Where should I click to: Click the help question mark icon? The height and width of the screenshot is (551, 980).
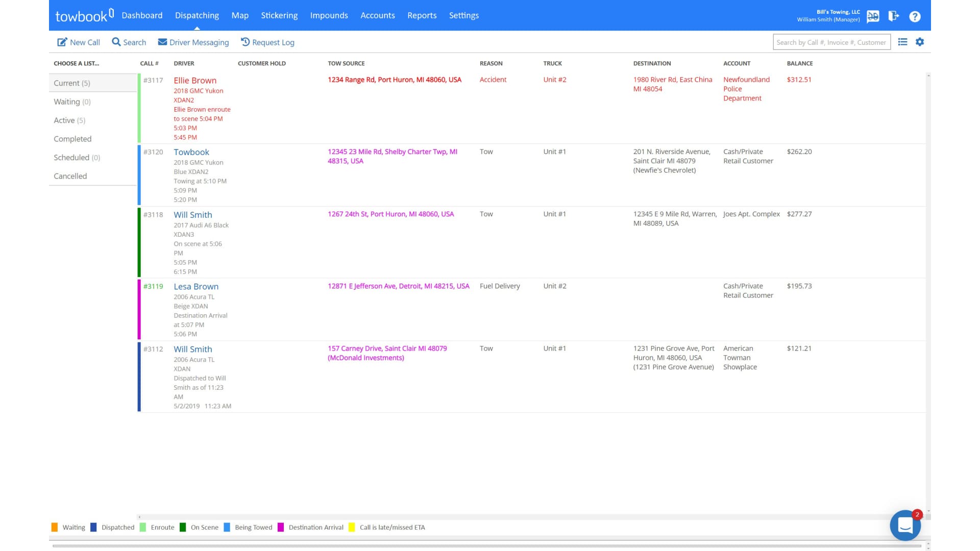pyautogui.click(x=915, y=16)
